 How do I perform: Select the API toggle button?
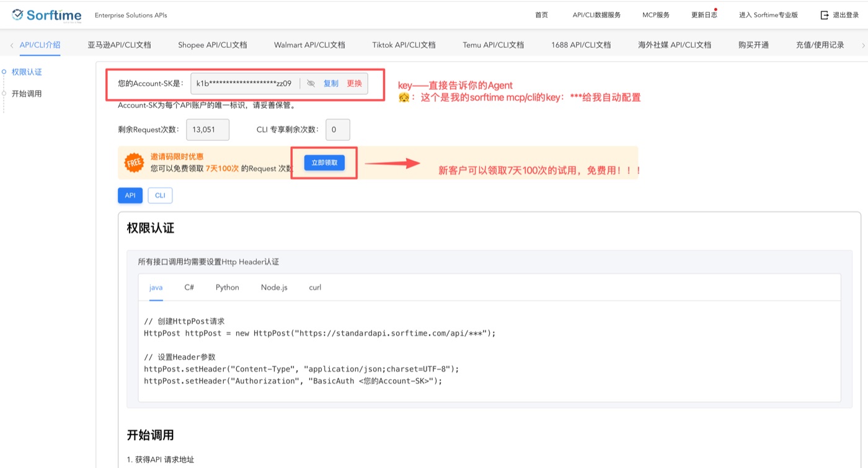130,195
